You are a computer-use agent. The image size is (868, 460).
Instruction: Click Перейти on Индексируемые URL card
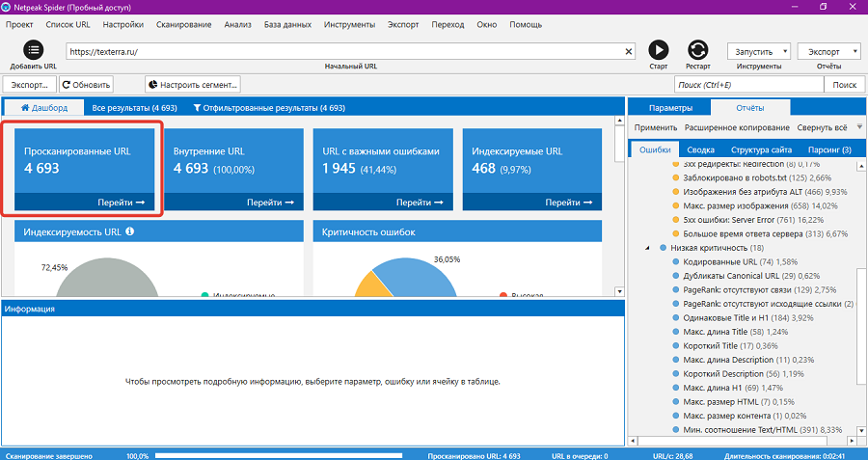[x=568, y=203]
